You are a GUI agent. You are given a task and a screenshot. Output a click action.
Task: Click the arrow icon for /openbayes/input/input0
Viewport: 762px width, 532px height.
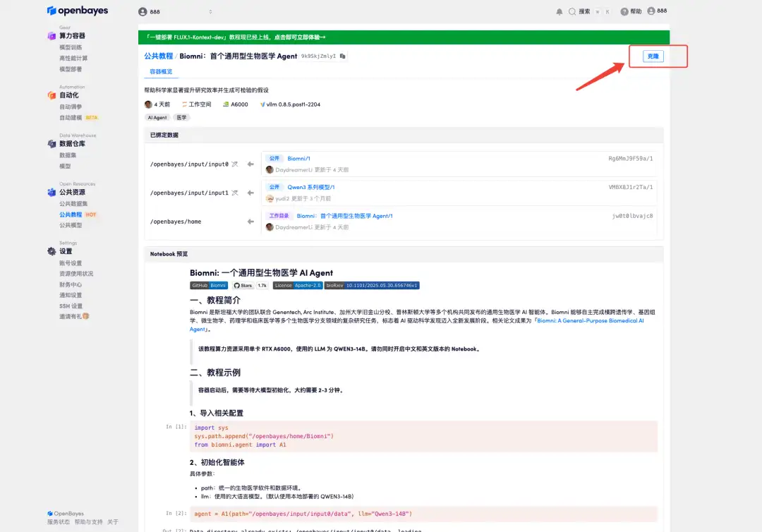pyautogui.click(x=250, y=164)
